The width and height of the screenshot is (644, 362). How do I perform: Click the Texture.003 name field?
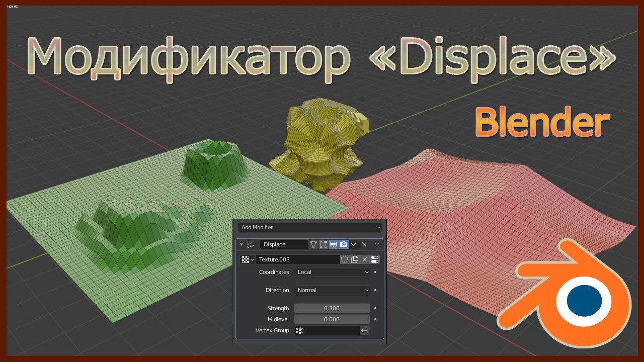pyautogui.click(x=298, y=259)
